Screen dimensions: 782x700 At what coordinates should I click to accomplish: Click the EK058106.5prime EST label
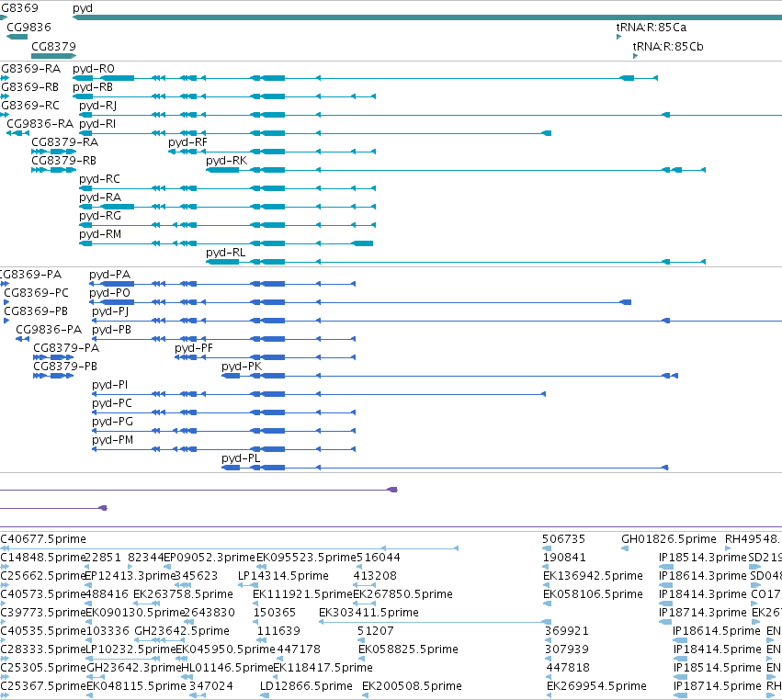point(593,594)
